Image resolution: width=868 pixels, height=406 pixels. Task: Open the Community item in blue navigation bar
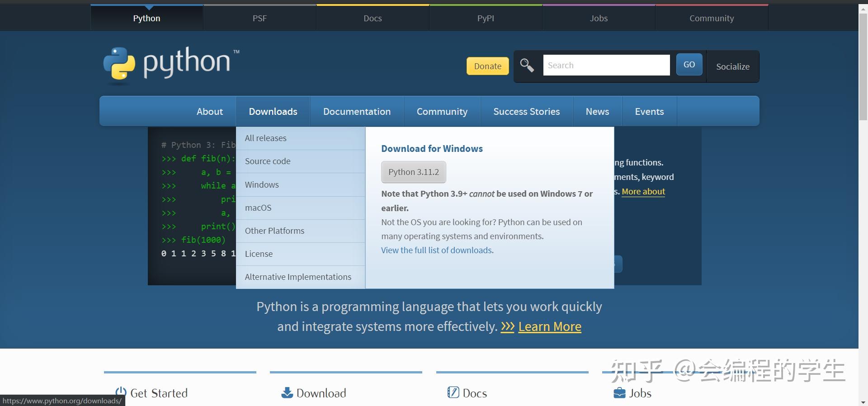pos(442,111)
